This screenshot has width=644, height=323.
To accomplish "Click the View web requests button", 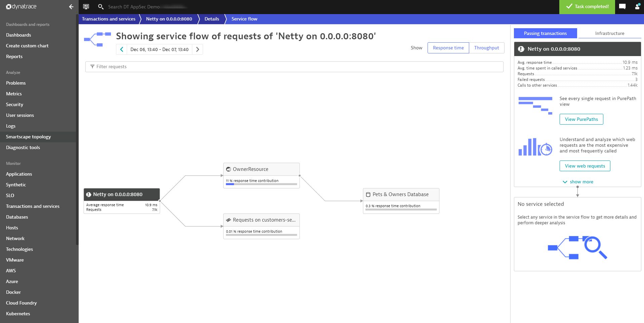I will [x=585, y=166].
